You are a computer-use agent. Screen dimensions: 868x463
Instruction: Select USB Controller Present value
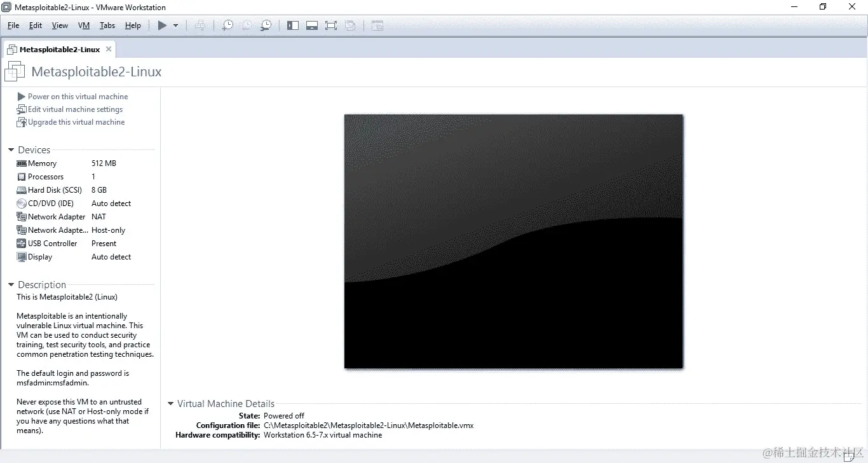pos(104,244)
